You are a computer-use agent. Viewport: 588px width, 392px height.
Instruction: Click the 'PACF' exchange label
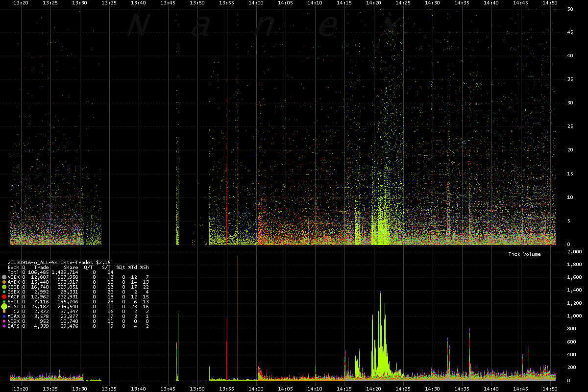click(13, 297)
